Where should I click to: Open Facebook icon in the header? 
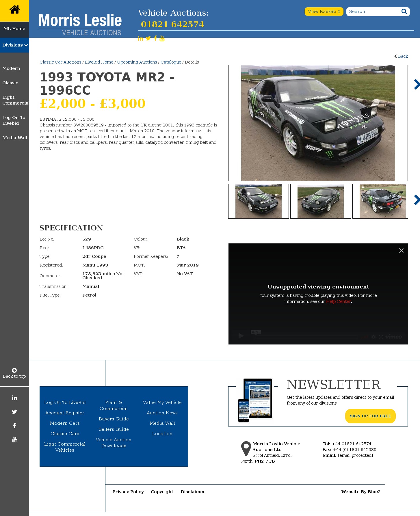(155, 38)
